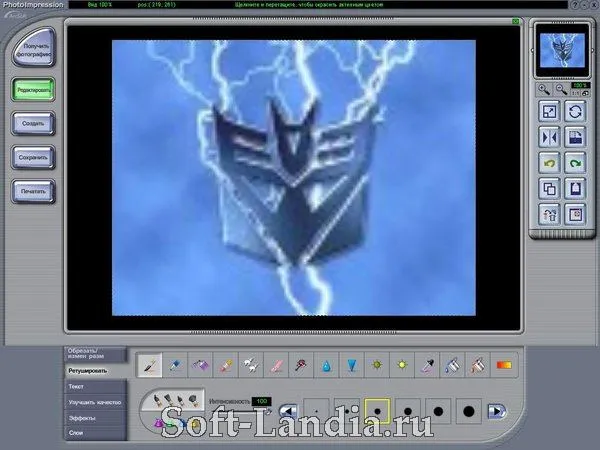Image resolution: width=600 pixels, height=450 pixels.
Task: Click the flip horizontal mirror icon
Action: point(549,137)
